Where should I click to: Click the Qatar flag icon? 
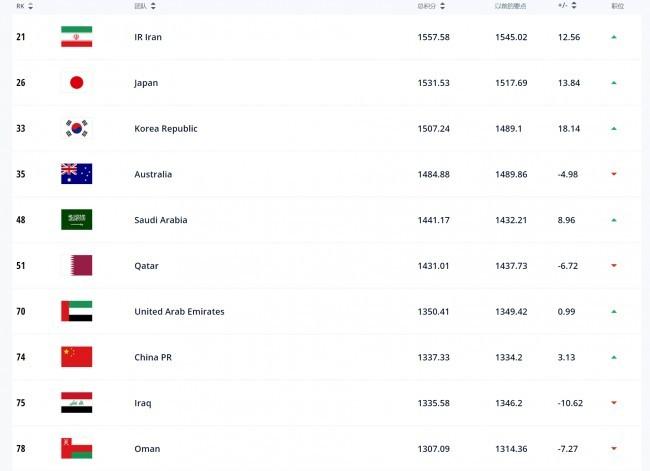(77, 265)
